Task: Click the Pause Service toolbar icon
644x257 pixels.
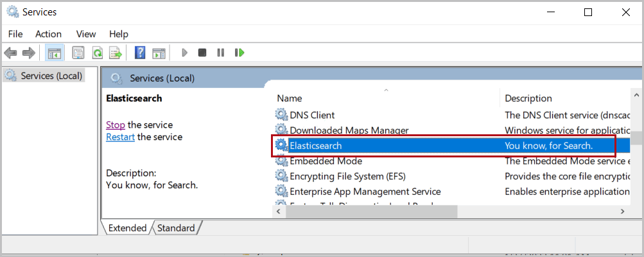Action: click(220, 53)
